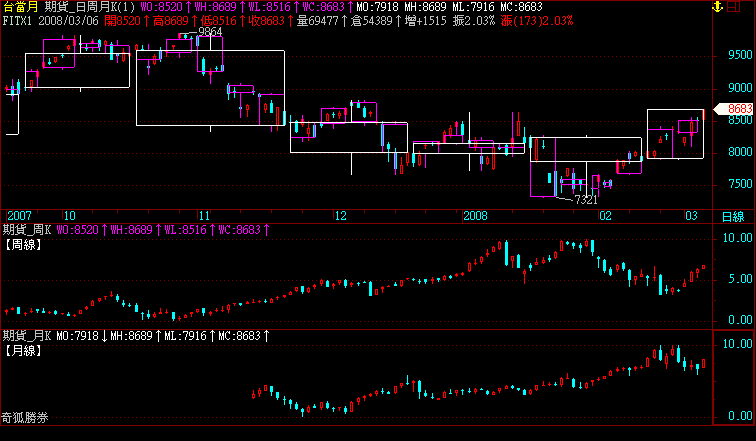
Task: Select the 2008 marker on the time axis
Action: [475, 216]
